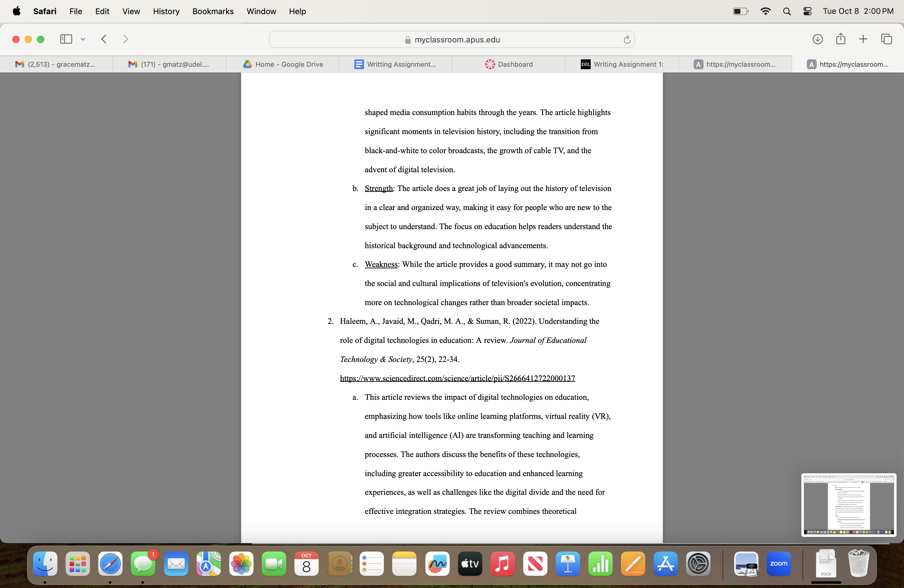This screenshot has width=904, height=588.
Task: Share this page using the Share icon
Action: (x=840, y=39)
